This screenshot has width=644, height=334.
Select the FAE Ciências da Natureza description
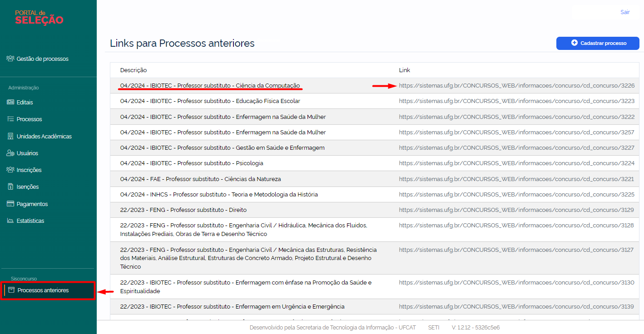pyautogui.click(x=201, y=179)
